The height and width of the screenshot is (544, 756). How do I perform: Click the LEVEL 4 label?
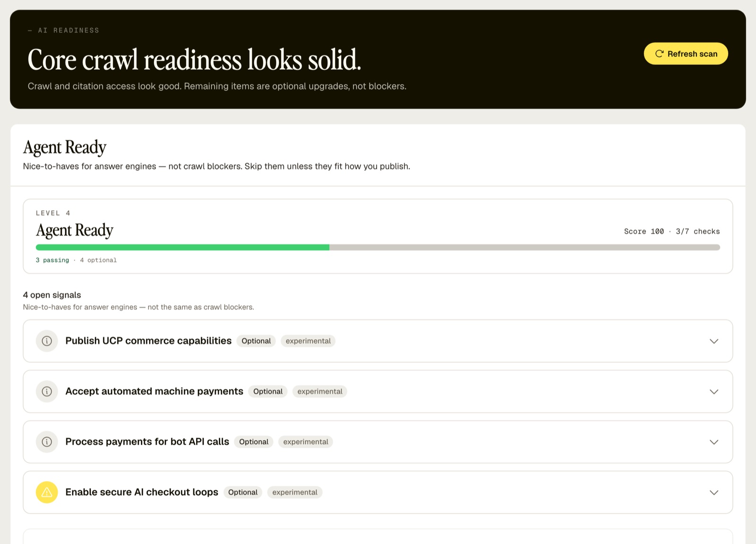pos(53,213)
